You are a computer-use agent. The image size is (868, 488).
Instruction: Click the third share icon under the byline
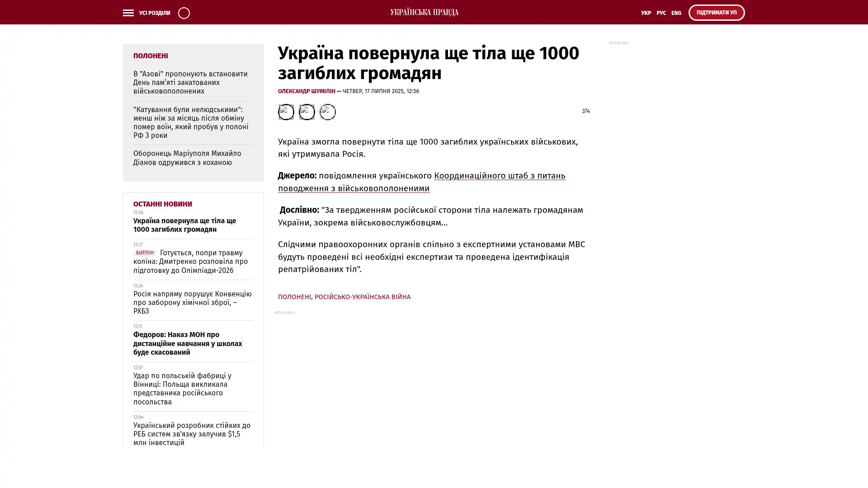click(x=327, y=112)
